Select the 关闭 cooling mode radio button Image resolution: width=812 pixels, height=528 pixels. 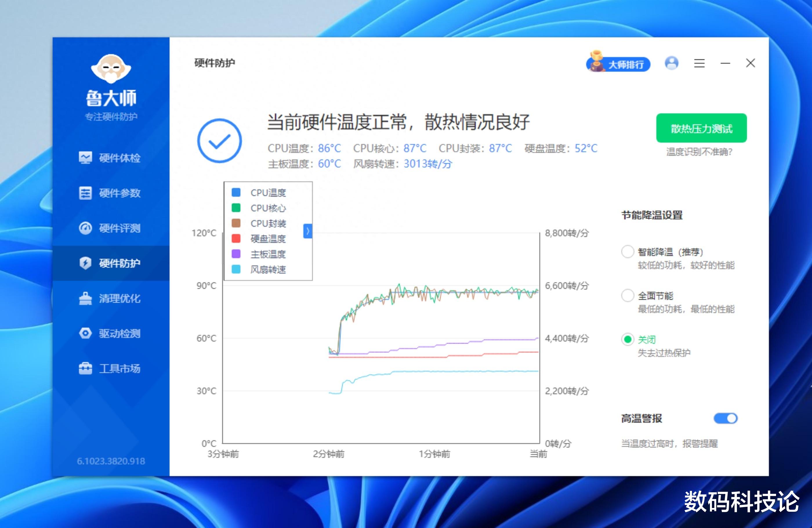(x=628, y=339)
